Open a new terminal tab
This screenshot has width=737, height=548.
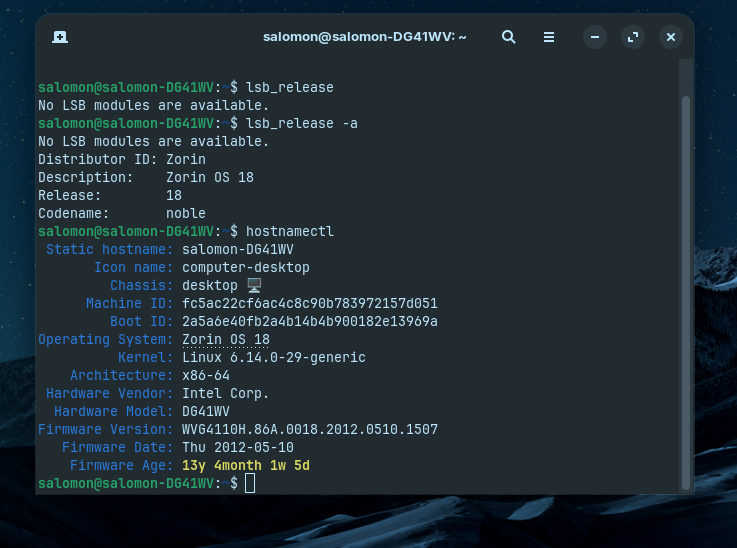(60, 37)
